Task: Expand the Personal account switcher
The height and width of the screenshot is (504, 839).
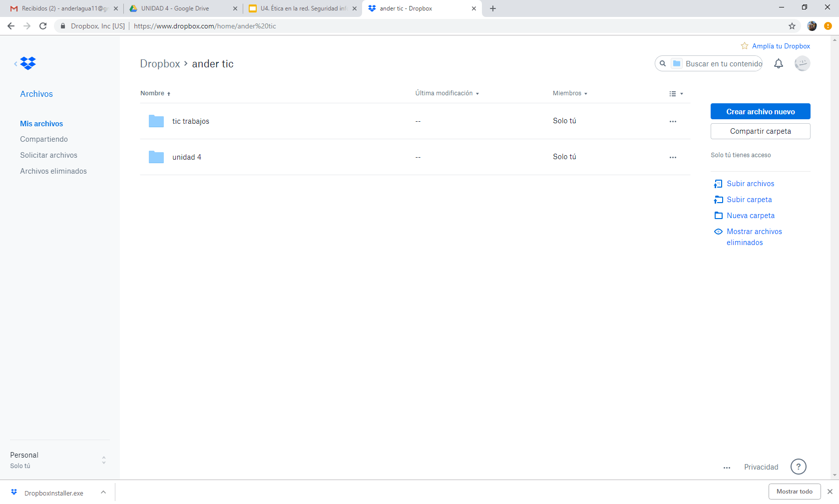Action: [x=103, y=460]
